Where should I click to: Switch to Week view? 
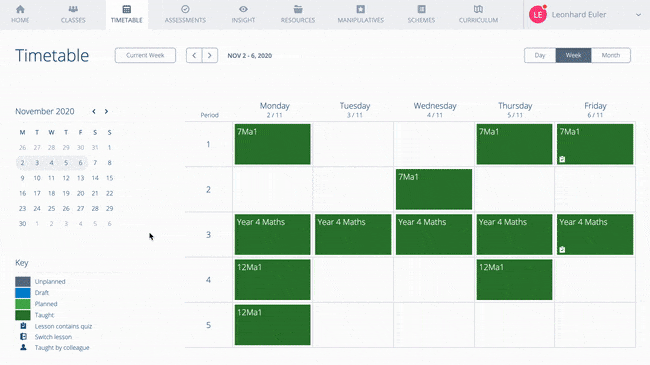(x=573, y=55)
